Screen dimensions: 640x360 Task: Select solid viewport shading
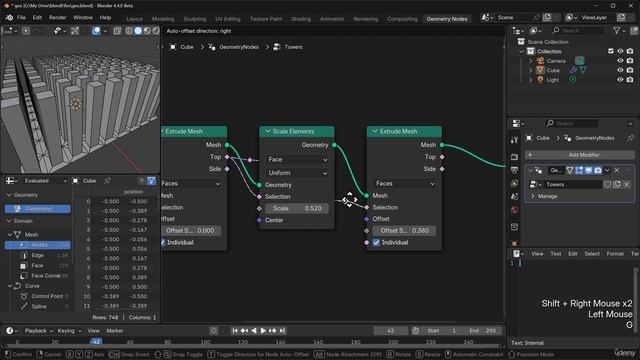pyautogui.click(x=138, y=31)
